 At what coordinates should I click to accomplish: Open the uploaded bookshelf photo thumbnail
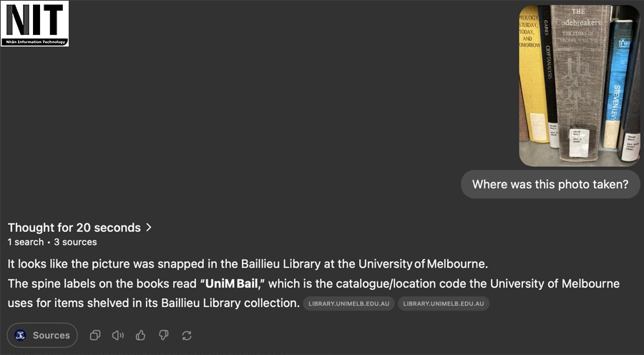(579, 85)
